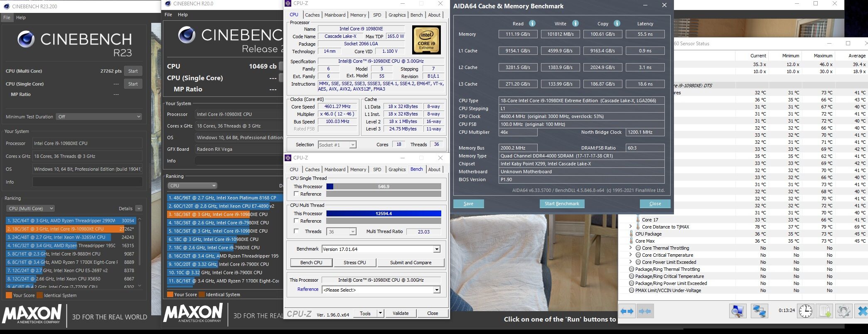Open HWiNFO sensor settings gear icon
The width and height of the screenshot is (868, 334).
(843, 311)
